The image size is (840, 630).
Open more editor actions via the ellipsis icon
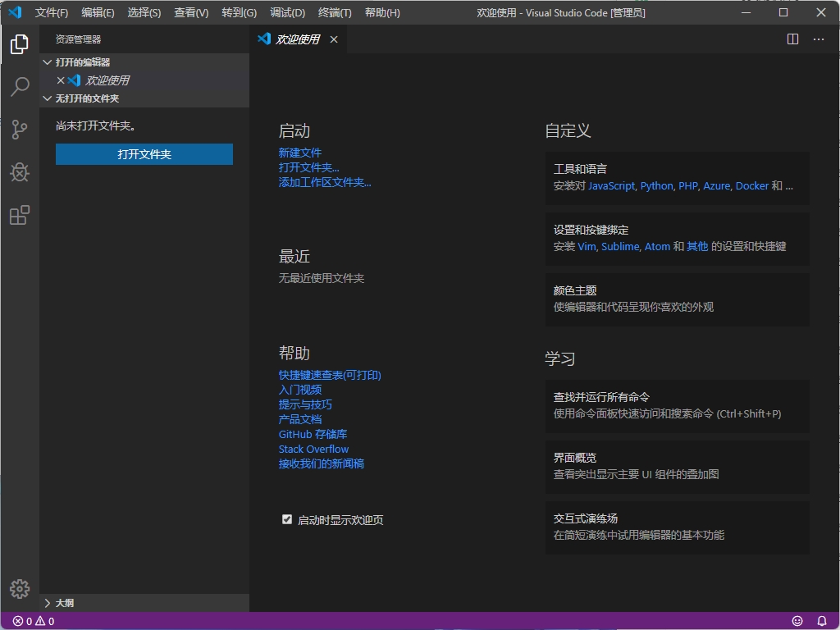818,39
